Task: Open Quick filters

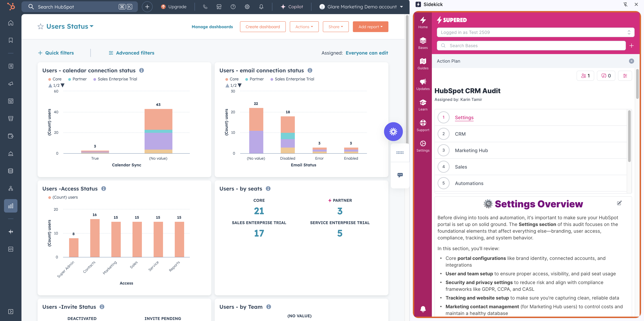Action: [56, 53]
